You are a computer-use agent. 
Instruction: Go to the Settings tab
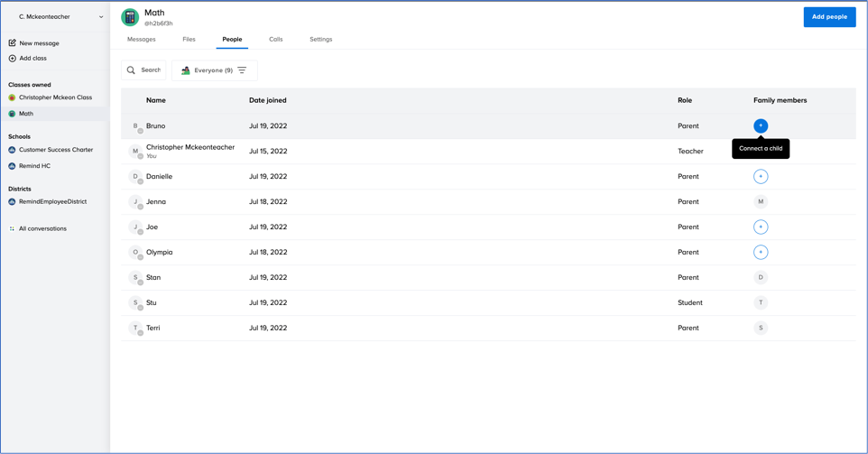(320, 40)
